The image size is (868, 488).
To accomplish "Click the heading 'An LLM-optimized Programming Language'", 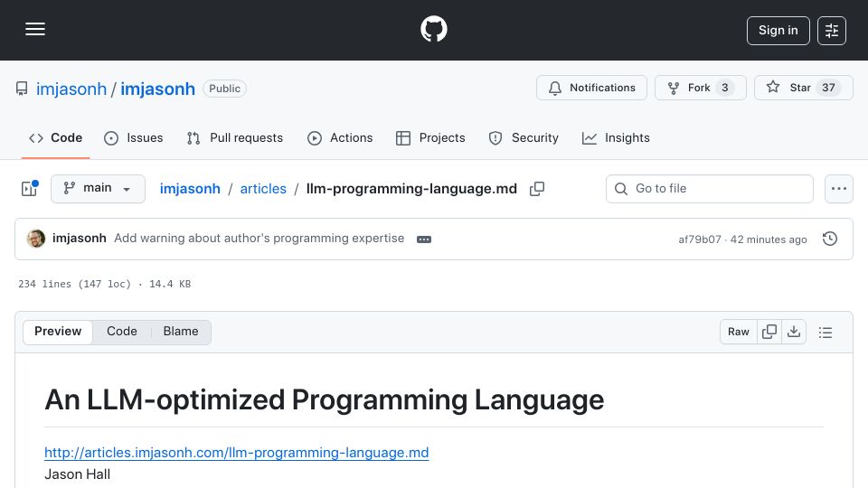I will [325, 399].
